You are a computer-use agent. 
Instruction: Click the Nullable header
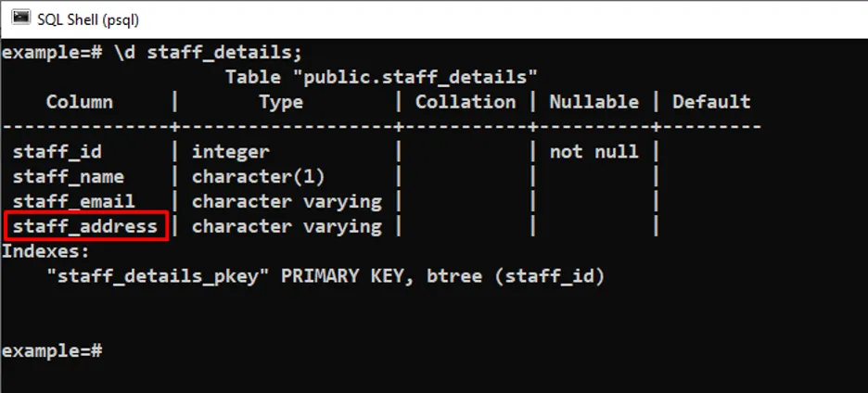click(x=594, y=102)
